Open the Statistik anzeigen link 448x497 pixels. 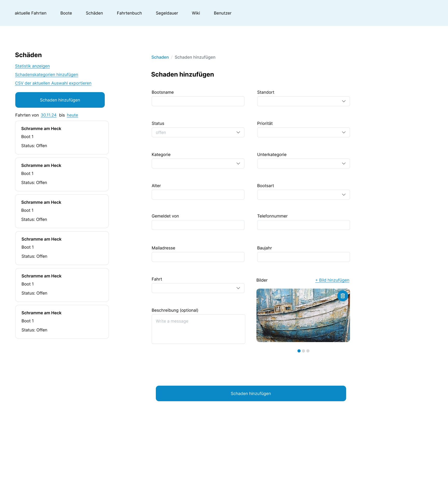32,66
